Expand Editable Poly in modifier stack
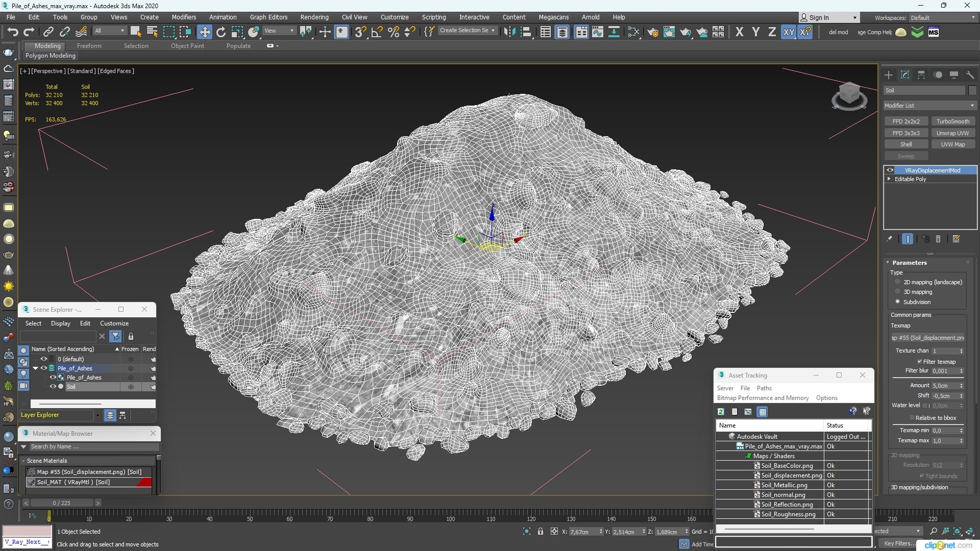This screenshot has width=980, height=551. click(x=889, y=179)
